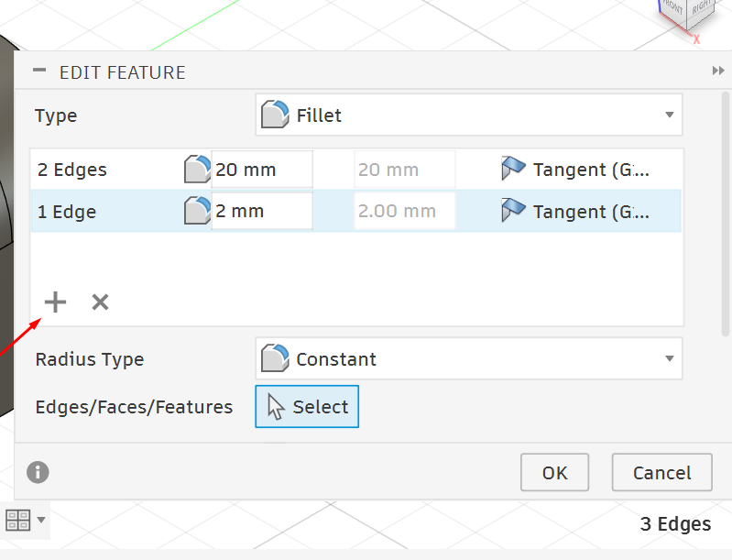Open the viewport layout grid icon
732x560 pixels.
[17, 520]
